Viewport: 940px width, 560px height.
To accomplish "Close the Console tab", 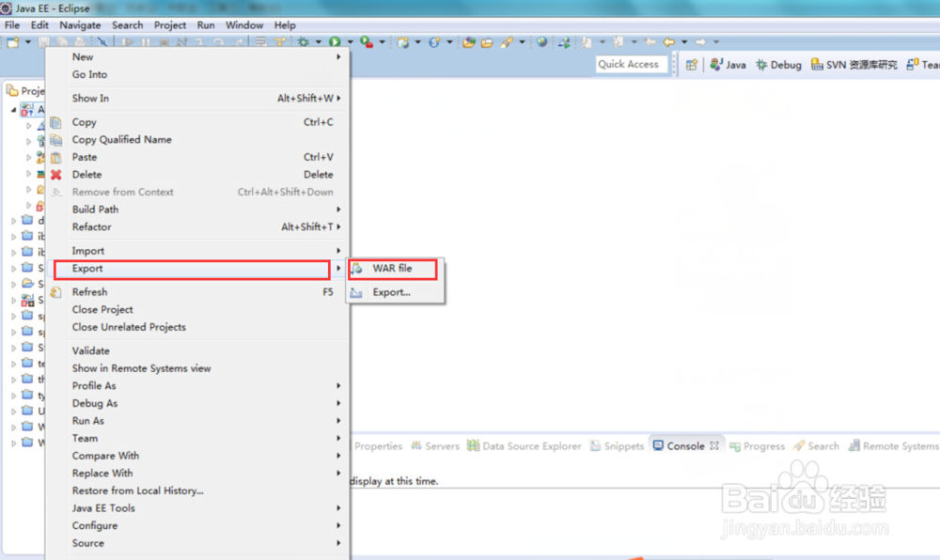I will (x=714, y=446).
